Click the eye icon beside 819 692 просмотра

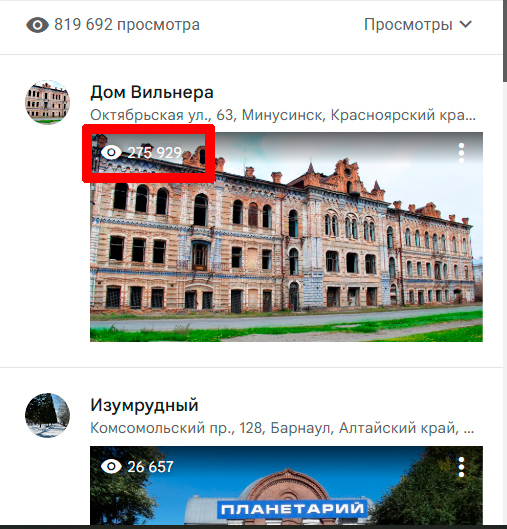[37, 25]
